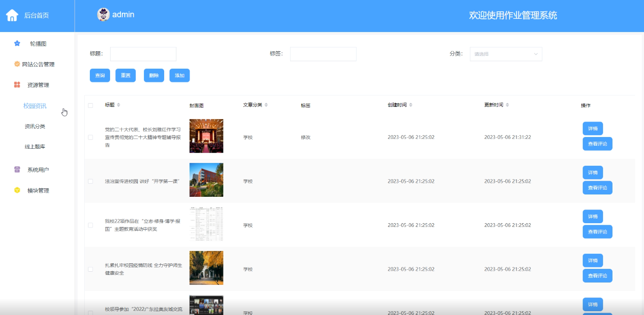Viewport: 644px width, 315px height.
Task: Click 查看评论 for 法治宣传进校园 article
Action: coord(597,187)
